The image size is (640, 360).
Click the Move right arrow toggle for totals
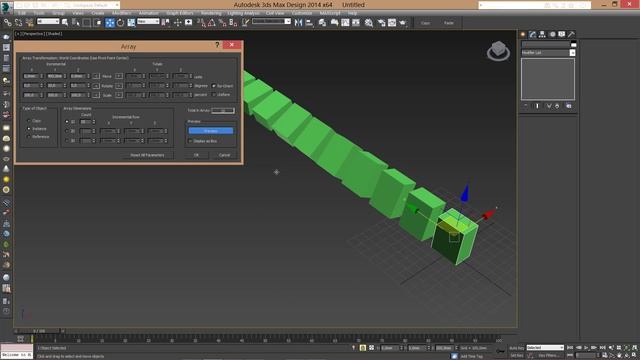(x=119, y=76)
